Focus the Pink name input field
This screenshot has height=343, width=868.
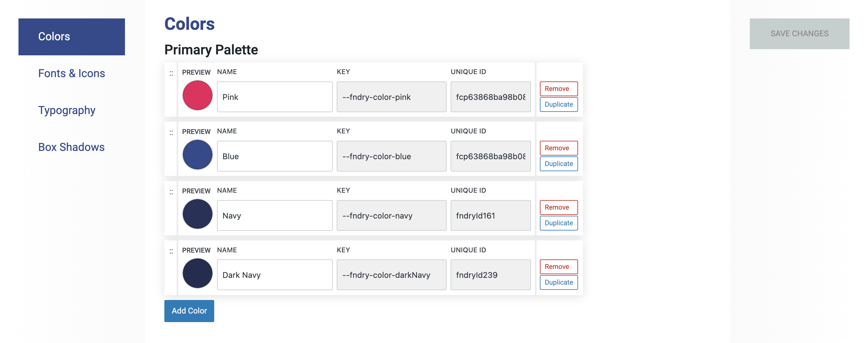coord(275,97)
